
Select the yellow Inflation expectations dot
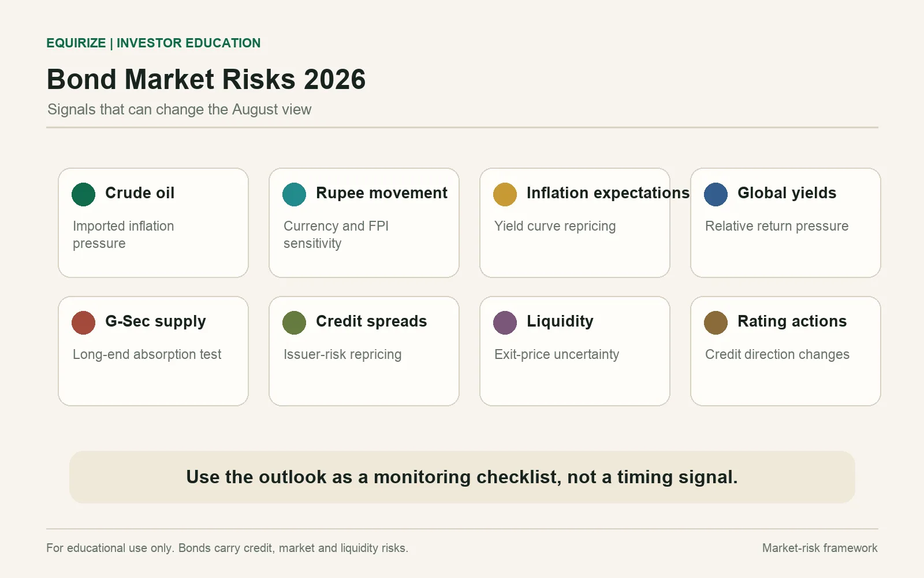point(505,194)
